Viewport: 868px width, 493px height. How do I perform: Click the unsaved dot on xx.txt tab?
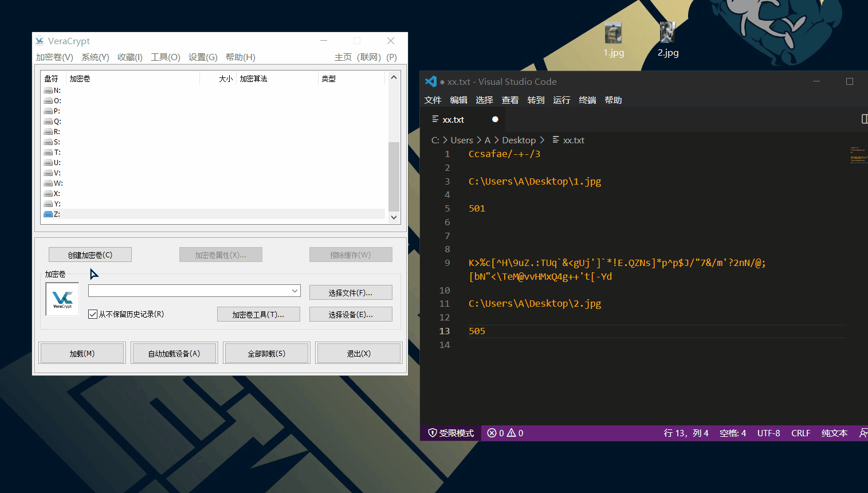pyautogui.click(x=495, y=119)
